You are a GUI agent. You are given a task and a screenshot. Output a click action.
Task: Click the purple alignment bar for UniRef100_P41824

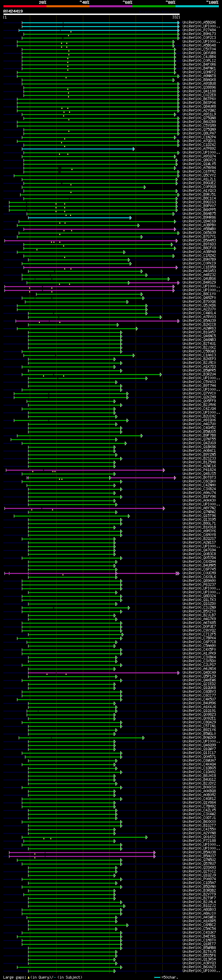pos(85,470)
